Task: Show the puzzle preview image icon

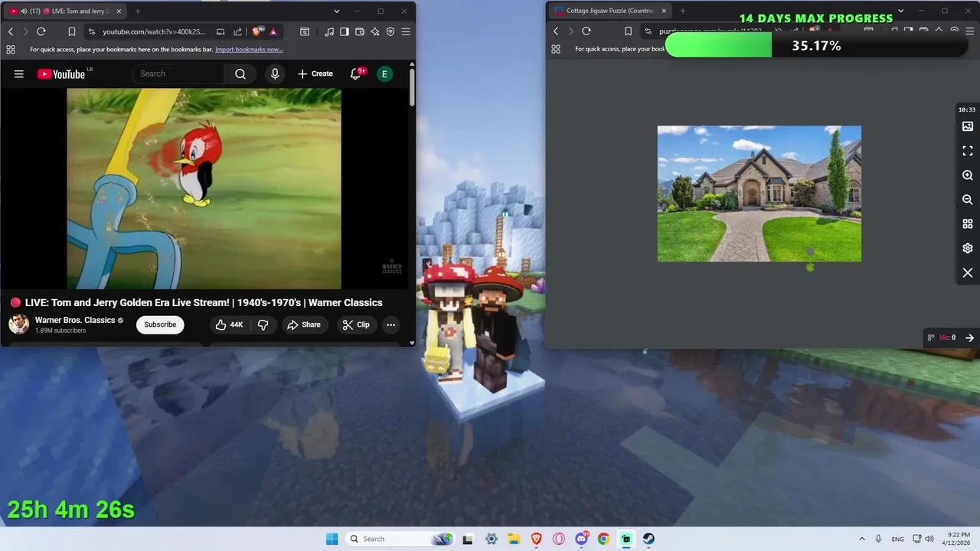Action: pyautogui.click(x=968, y=126)
